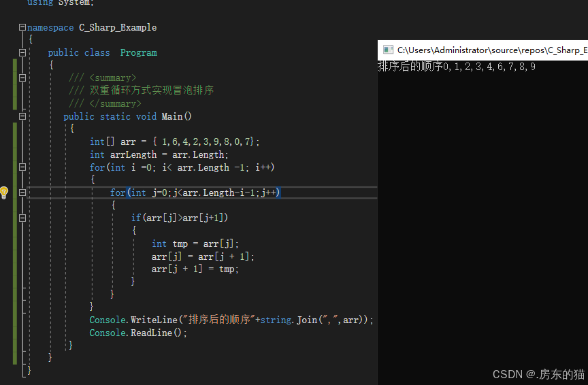Click the Main method name

[172, 116]
